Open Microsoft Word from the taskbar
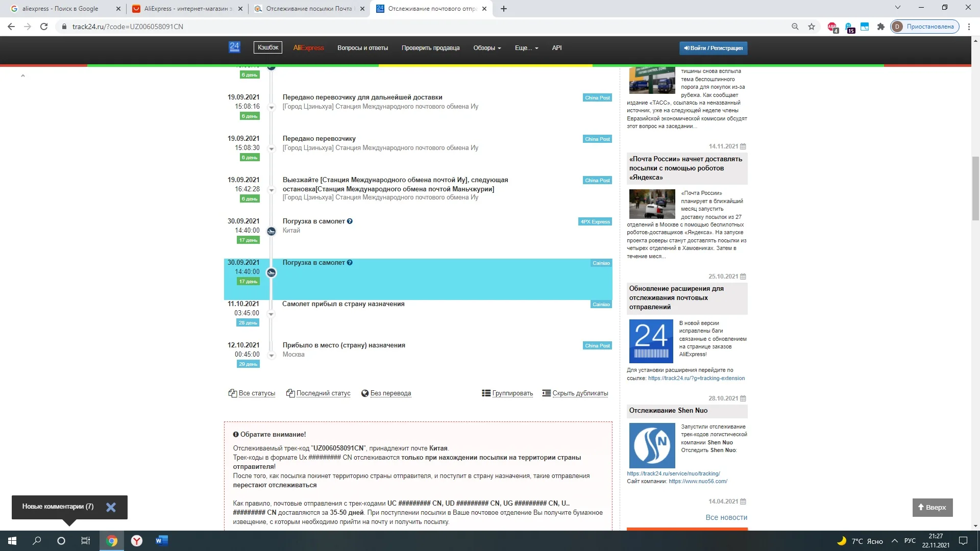Image resolution: width=980 pixels, height=551 pixels. (161, 541)
